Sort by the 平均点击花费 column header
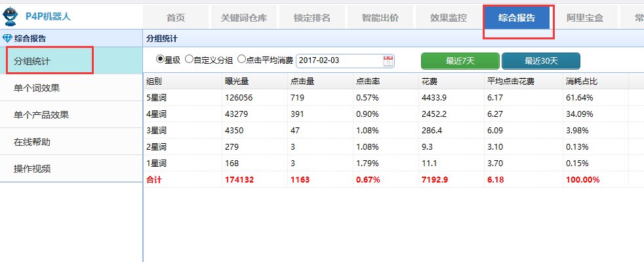644x262 pixels. 524,81
